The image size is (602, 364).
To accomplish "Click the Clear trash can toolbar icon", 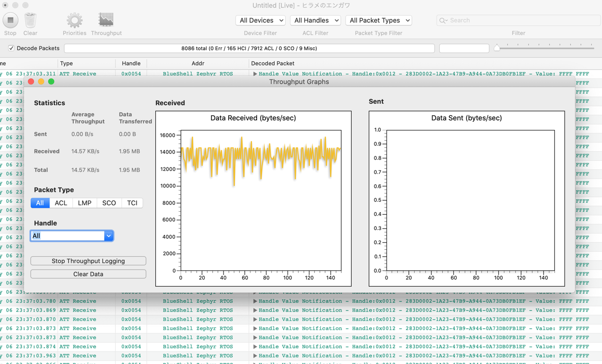I will click(30, 20).
